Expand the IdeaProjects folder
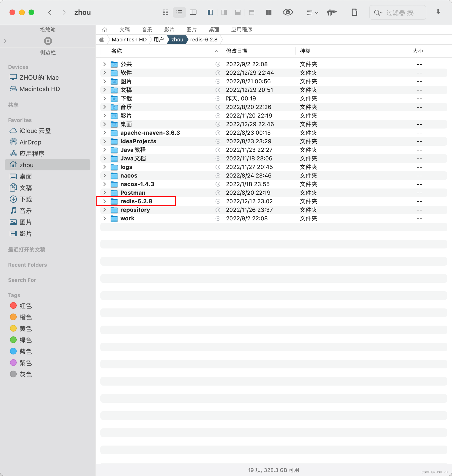 coord(105,141)
